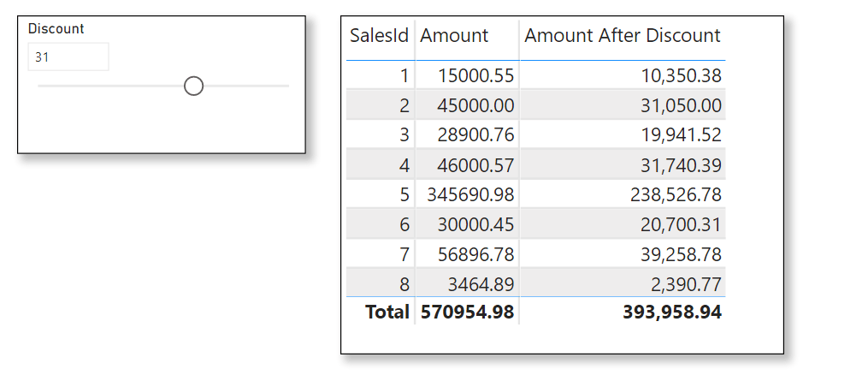Select the 393,958.94 total after discount
The image size is (868, 381).
coord(672,313)
